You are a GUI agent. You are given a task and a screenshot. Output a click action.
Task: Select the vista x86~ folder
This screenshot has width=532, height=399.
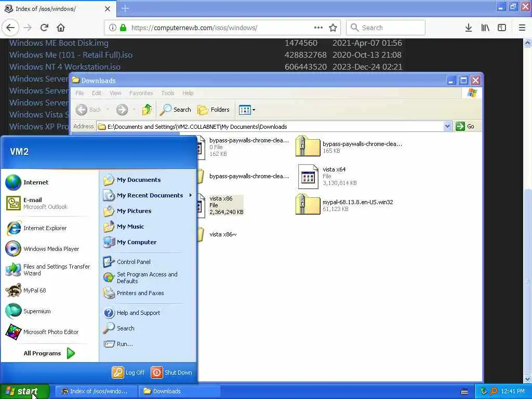point(218,234)
